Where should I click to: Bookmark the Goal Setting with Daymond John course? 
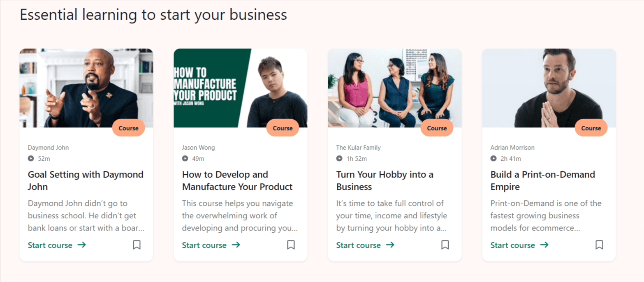(x=137, y=245)
